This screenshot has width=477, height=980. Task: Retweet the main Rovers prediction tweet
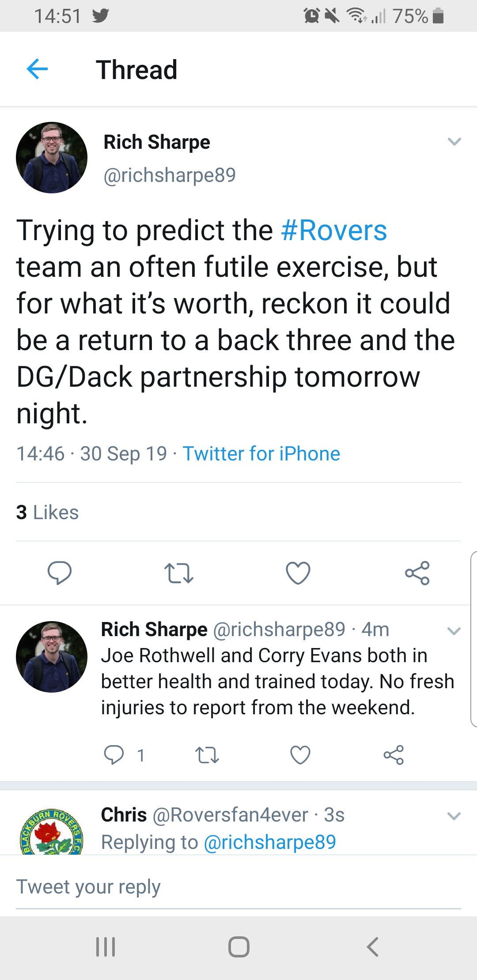coord(178,573)
